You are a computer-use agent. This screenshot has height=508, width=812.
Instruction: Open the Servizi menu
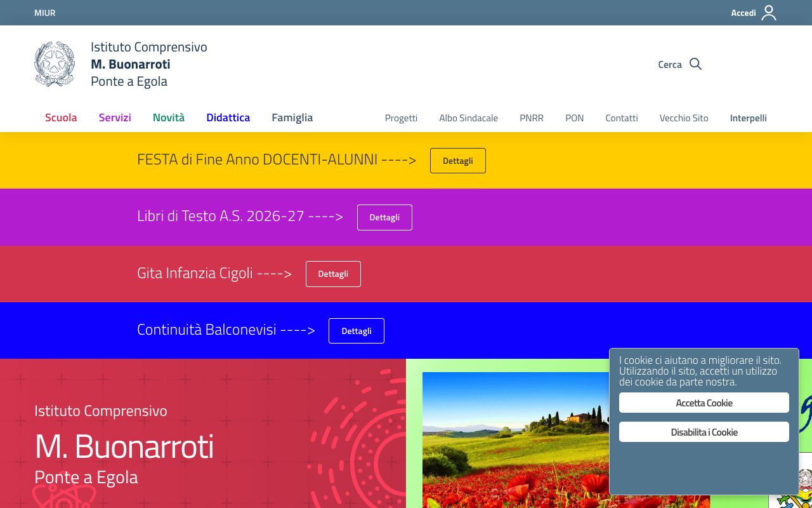coord(115,117)
